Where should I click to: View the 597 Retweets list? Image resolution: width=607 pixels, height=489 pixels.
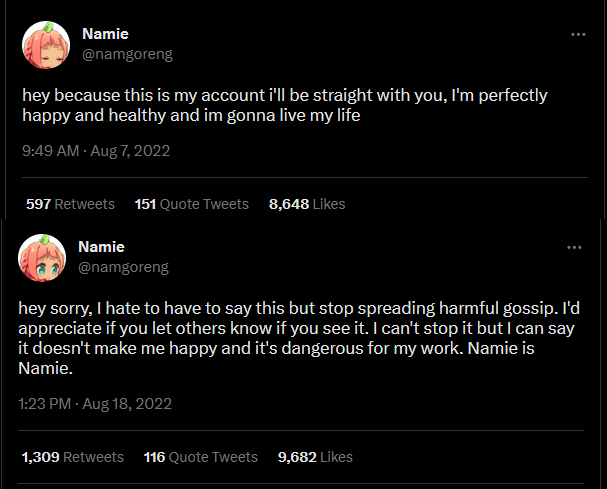(70, 204)
